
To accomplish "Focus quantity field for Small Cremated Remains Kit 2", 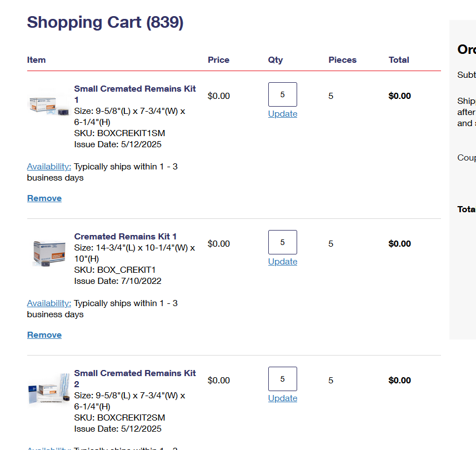I will 282,379.
